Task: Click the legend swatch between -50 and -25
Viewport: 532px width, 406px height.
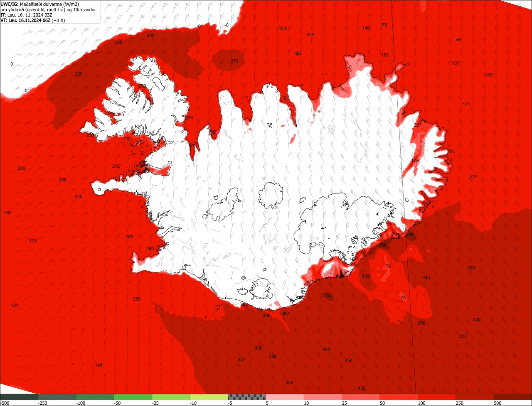Action: (133, 397)
